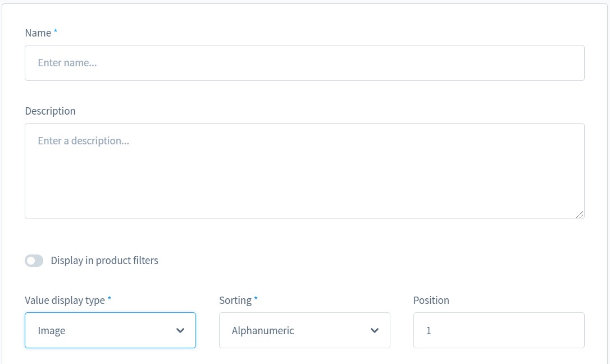The image size is (610, 364).
Task: Click the 'Image' selected value text
Action: [x=52, y=331]
